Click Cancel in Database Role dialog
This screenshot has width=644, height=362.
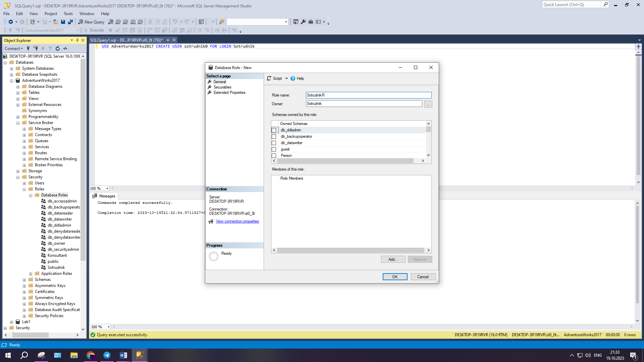[423, 277]
